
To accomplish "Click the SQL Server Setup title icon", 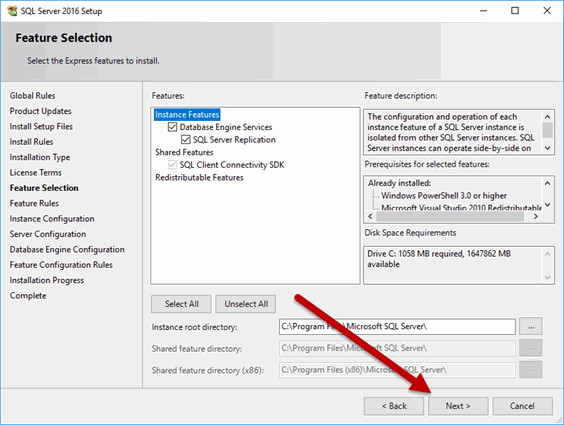I will (x=12, y=11).
